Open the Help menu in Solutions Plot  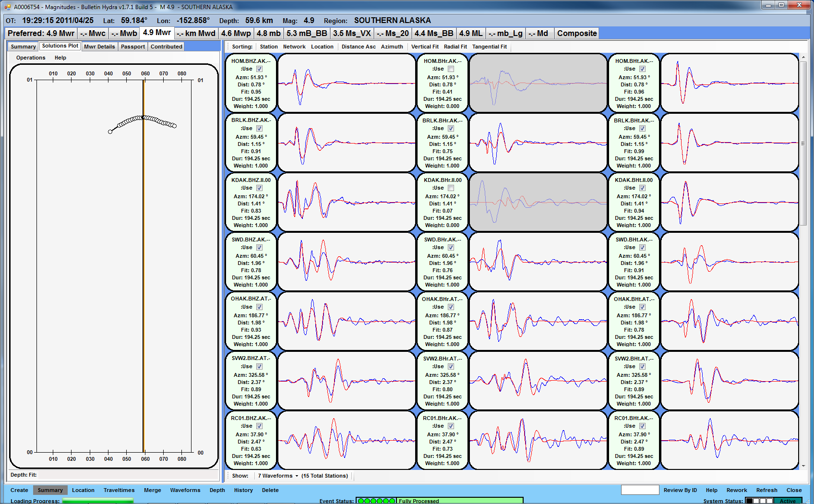coord(60,58)
